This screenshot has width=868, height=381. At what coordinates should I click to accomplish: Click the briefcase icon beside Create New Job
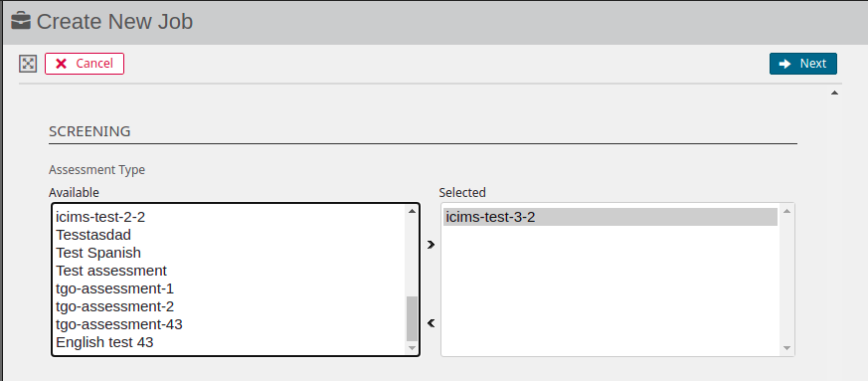pyautogui.click(x=21, y=21)
